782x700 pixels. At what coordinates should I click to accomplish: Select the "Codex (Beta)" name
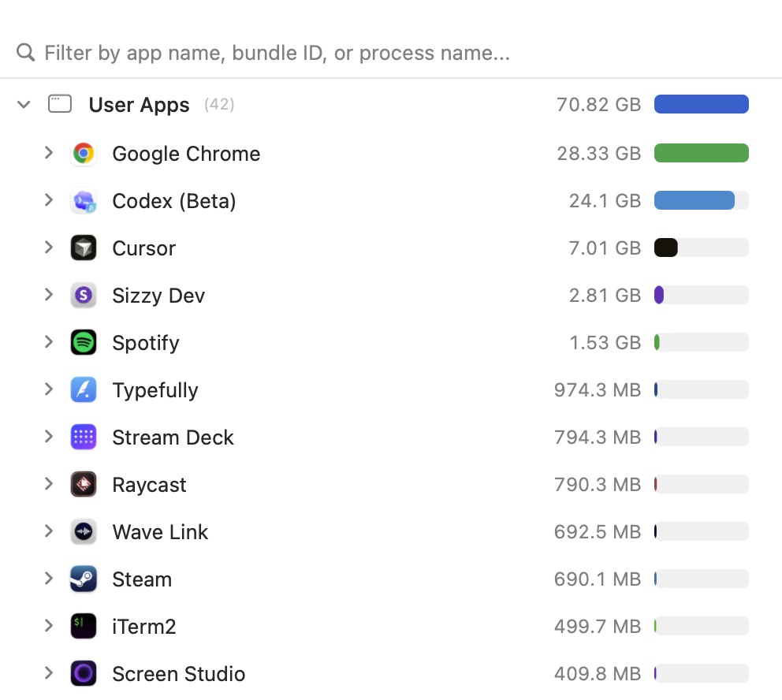click(174, 201)
